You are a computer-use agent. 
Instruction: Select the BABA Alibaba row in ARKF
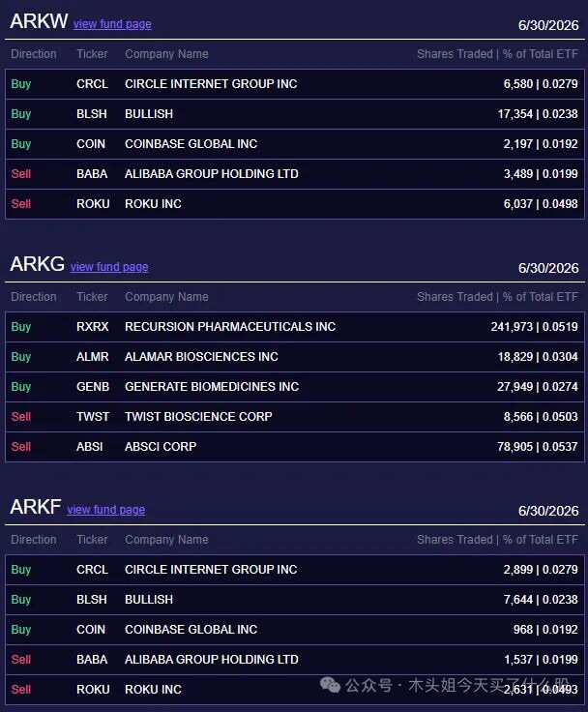[295, 660]
